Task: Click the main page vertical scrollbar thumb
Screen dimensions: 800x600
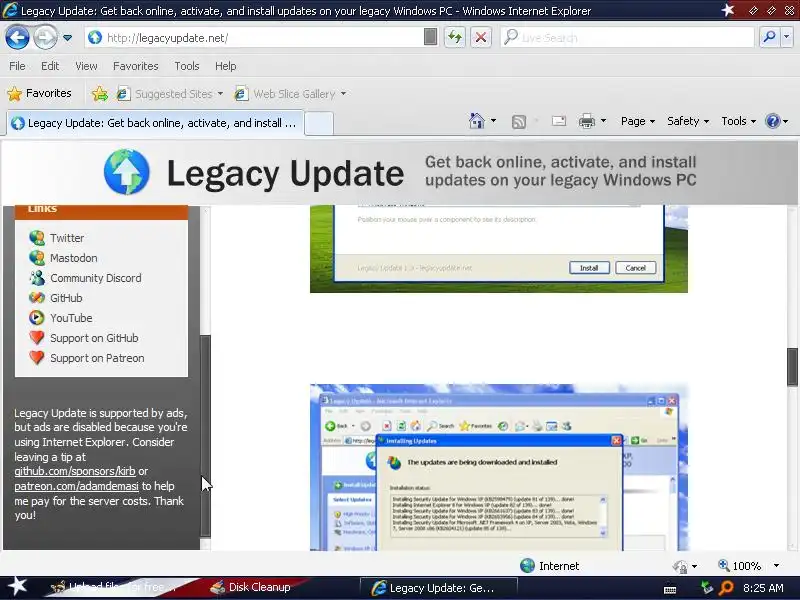Action: [792, 367]
